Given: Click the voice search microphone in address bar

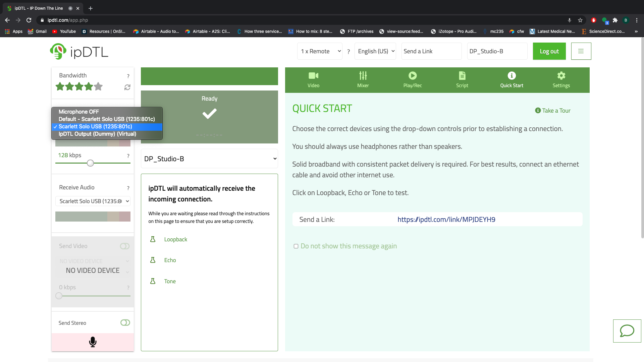Looking at the screenshot, I should [x=570, y=20].
